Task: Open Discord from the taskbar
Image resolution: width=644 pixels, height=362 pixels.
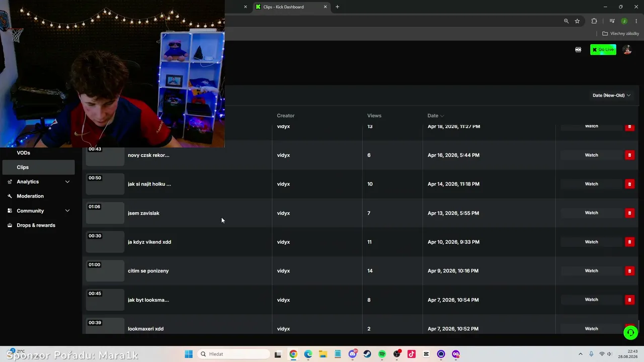Action: click(353, 354)
